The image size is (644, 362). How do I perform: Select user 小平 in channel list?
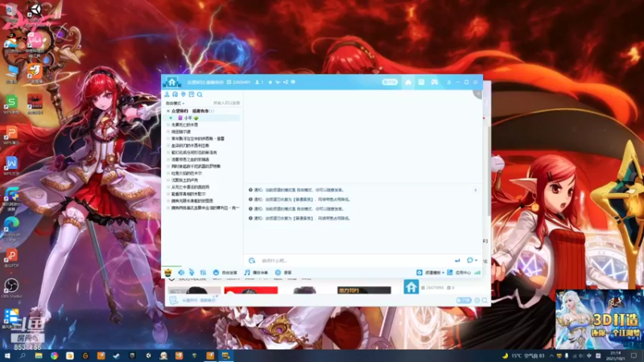pos(188,117)
